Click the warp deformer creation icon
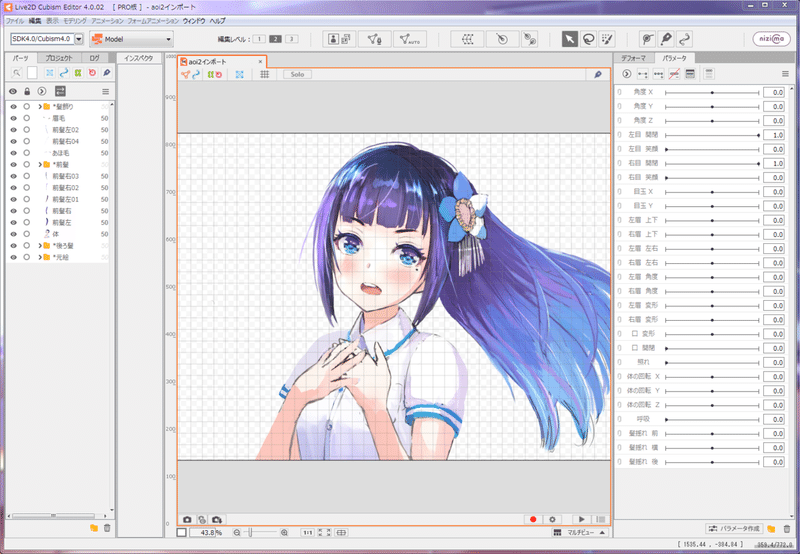Image resolution: width=800 pixels, height=554 pixels. click(467, 39)
